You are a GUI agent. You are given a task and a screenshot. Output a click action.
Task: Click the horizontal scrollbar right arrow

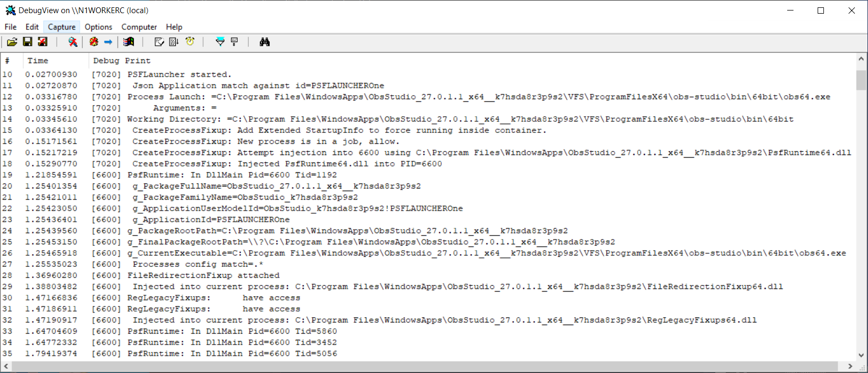[x=851, y=366]
